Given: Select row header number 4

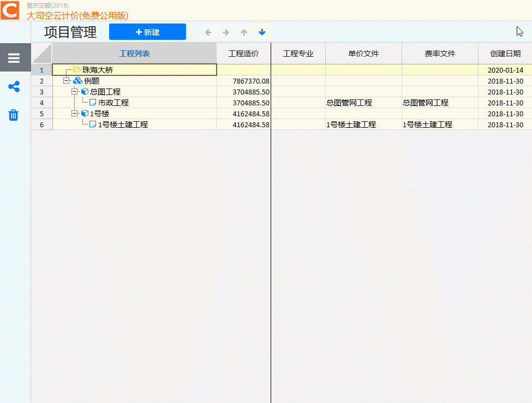Looking at the screenshot, I should click(x=41, y=103).
